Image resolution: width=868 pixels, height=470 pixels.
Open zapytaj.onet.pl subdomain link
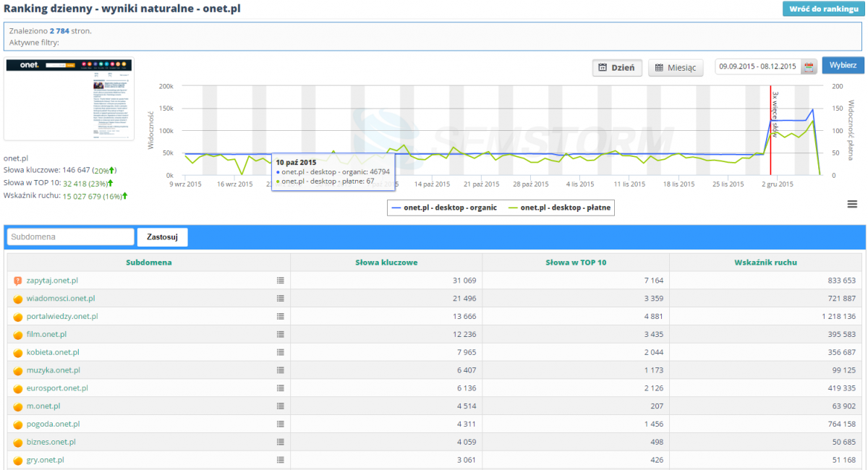52,281
